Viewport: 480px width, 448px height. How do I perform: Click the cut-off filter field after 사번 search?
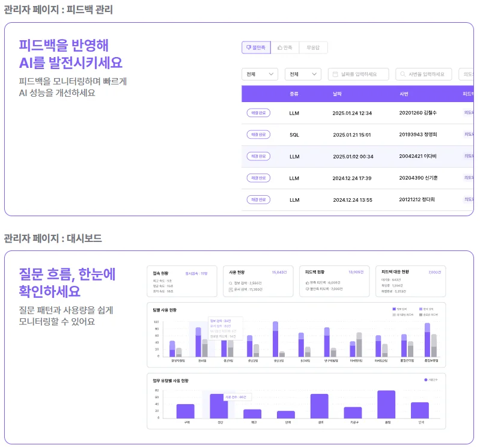coord(466,74)
